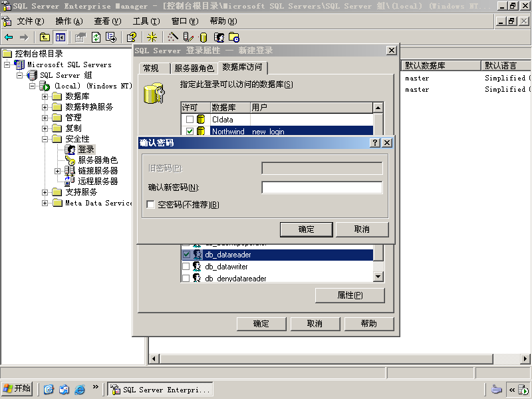Switch to the 服务器角色 tab
532x399 pixels.
tap(194, 68)
